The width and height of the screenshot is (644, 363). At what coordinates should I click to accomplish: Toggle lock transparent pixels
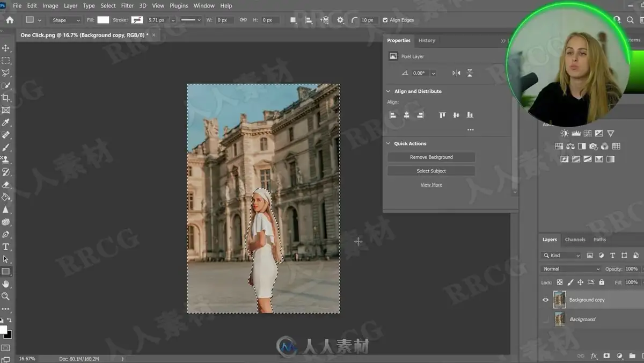coord(560,282)
